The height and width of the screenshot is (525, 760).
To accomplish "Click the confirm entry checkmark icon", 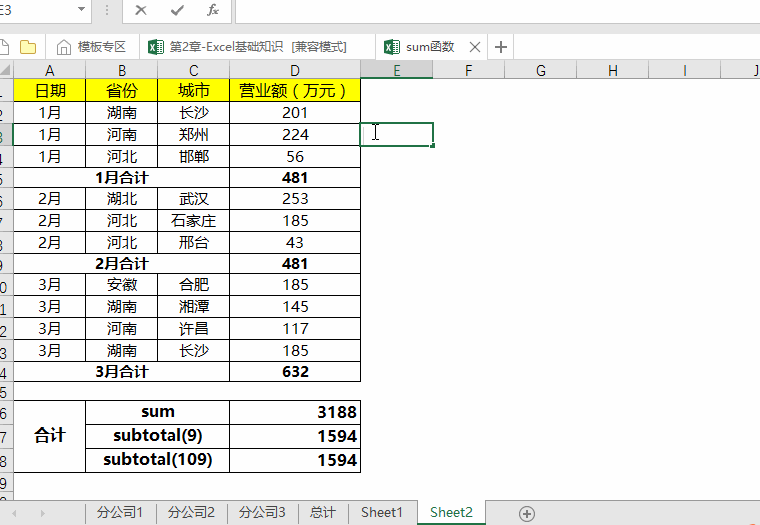I will 177,10.
